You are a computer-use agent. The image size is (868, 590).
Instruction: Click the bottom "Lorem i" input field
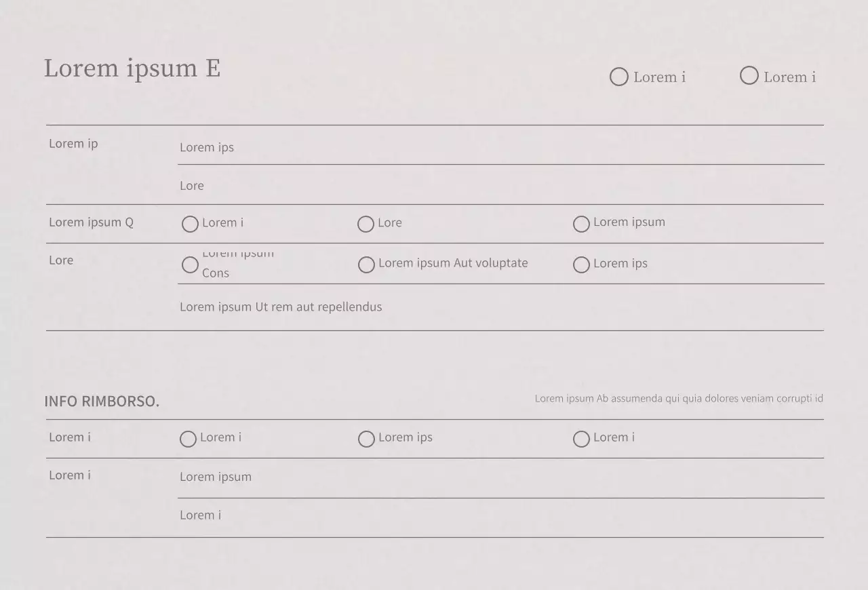[x=500, y=515]
